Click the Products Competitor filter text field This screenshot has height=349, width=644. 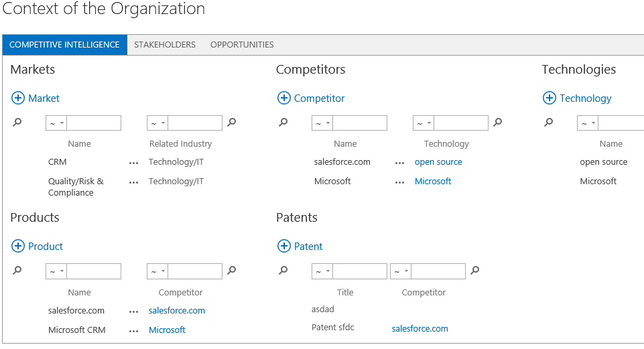[195, 271]
